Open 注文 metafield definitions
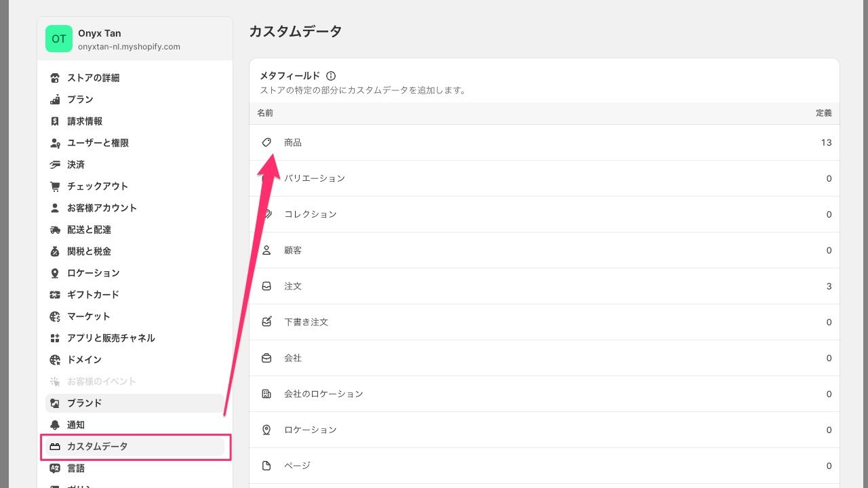This screenshot has height=488, width=868. (545, 286)
